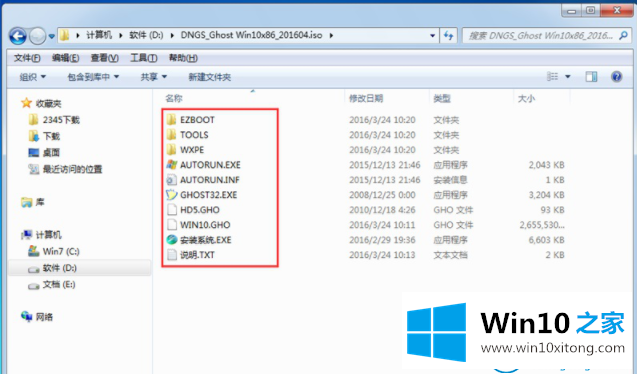Select the GHOST32.EXE file icon
637x374 pixels.
click(171, 195)
